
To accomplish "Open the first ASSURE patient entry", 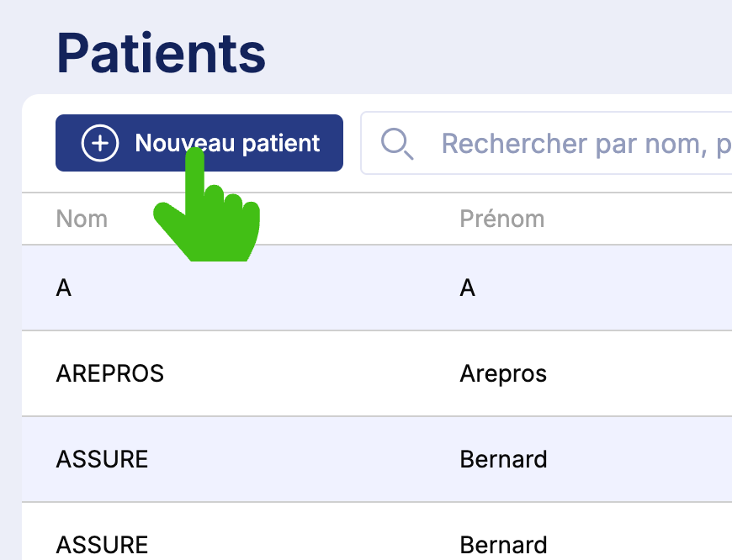I will coord(102,459).
